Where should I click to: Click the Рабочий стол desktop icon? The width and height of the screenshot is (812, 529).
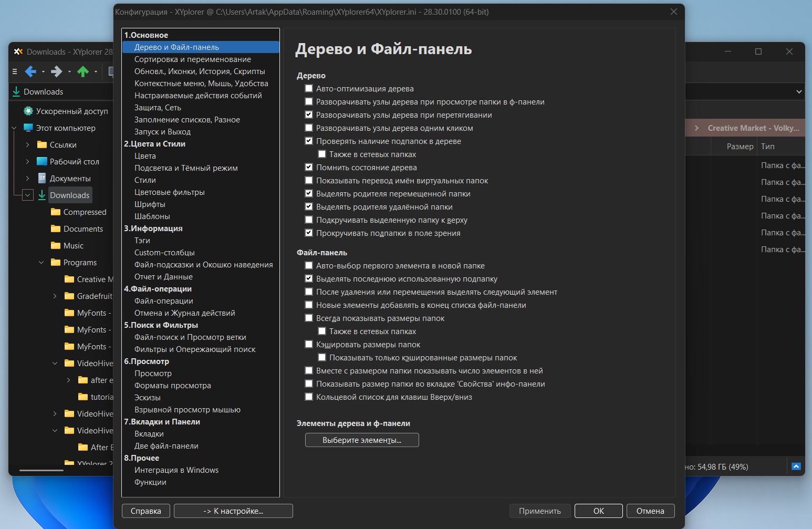point(42,161)
